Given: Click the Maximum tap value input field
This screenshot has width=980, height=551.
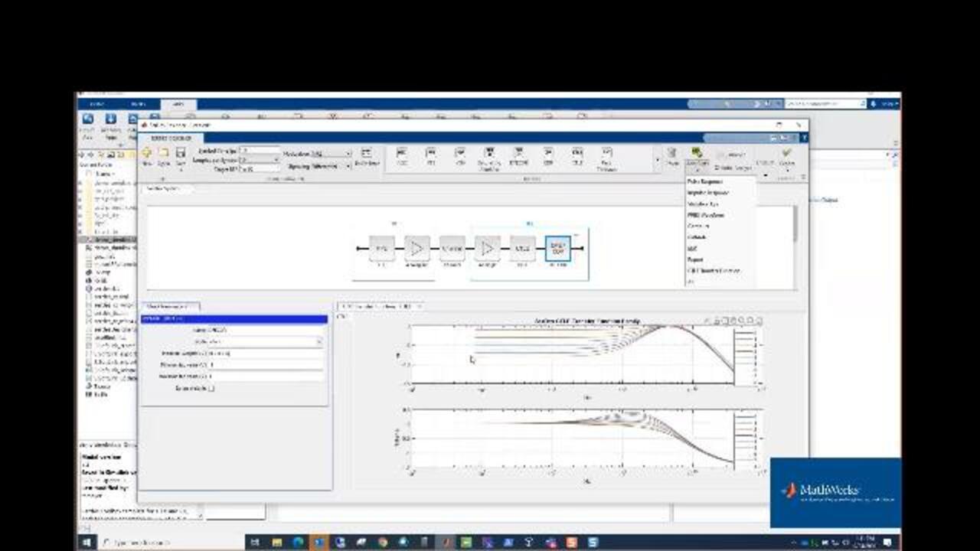Looking at the screenshot, I should pyautogui.click(x=265, y=377).
